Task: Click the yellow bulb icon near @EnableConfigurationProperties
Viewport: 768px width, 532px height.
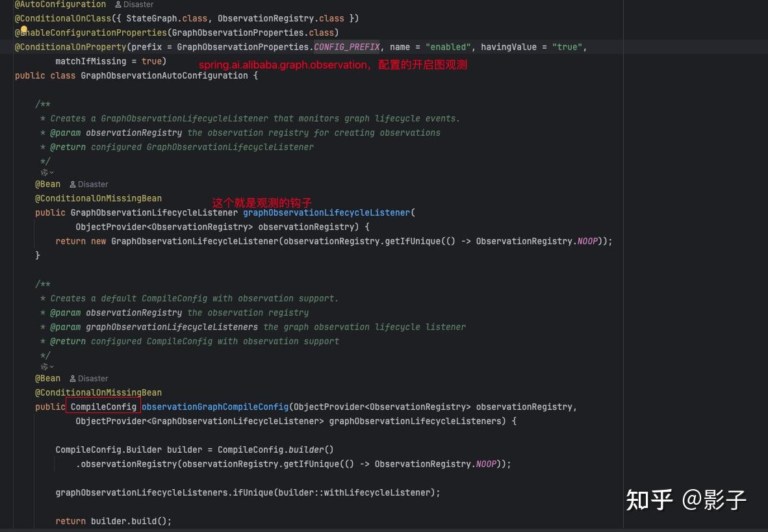Action: (x=23, y=29)
